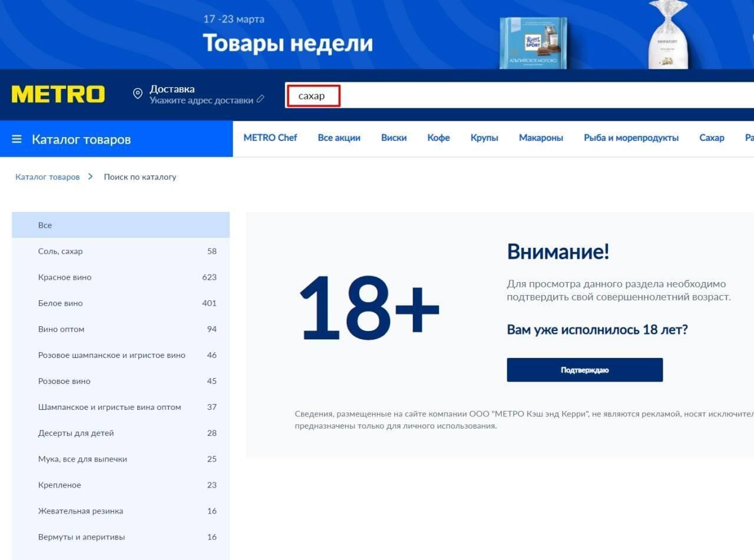Open the METRO Chef tab
Image resolution: width=754 pixels, height=560 pixels.
point(270,138)
